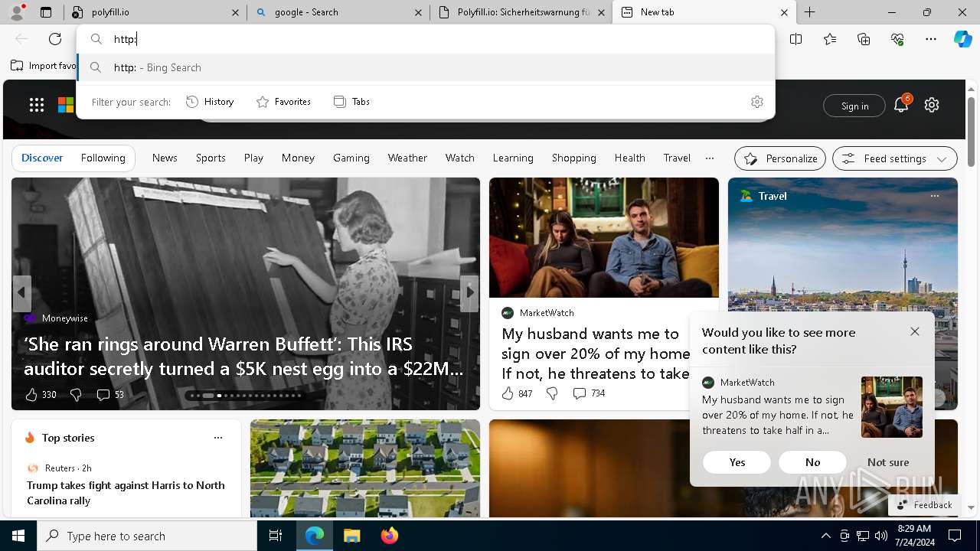This screenshot has width=980, height=551.
Task: Open comments on Warren Buffett story
Action: coord(110,395)
